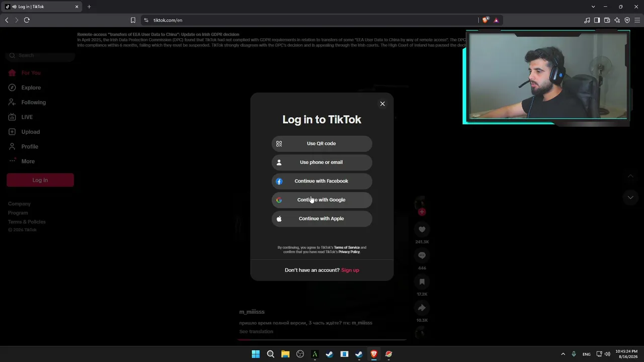The image size is (644, 362).
Task: Toggle the browser sidebar panel
Action: pyautogui.click(x=597, y=20)
